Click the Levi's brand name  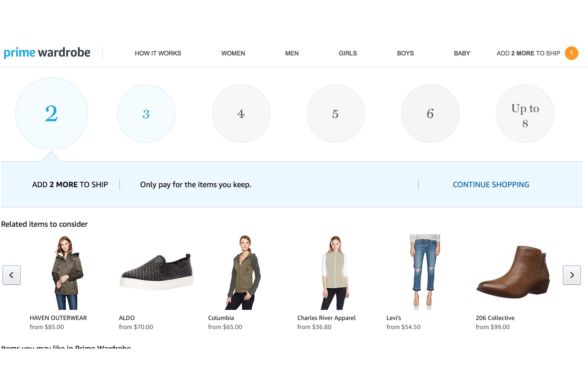394,318
